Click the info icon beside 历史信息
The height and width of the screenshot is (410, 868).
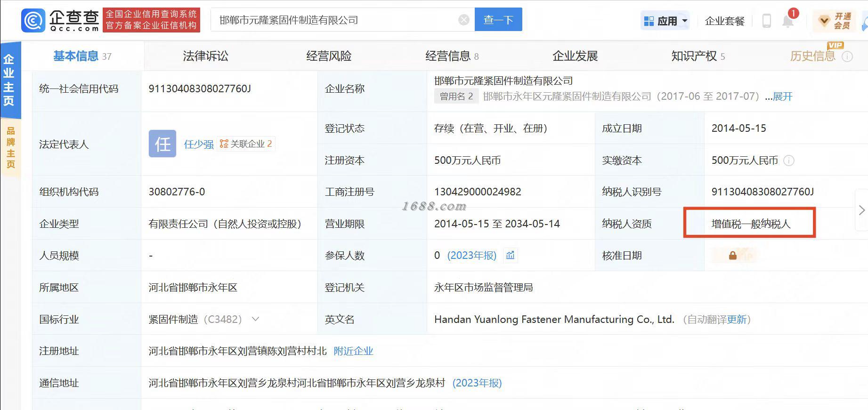pyautogui.click(x=847, y=56)
